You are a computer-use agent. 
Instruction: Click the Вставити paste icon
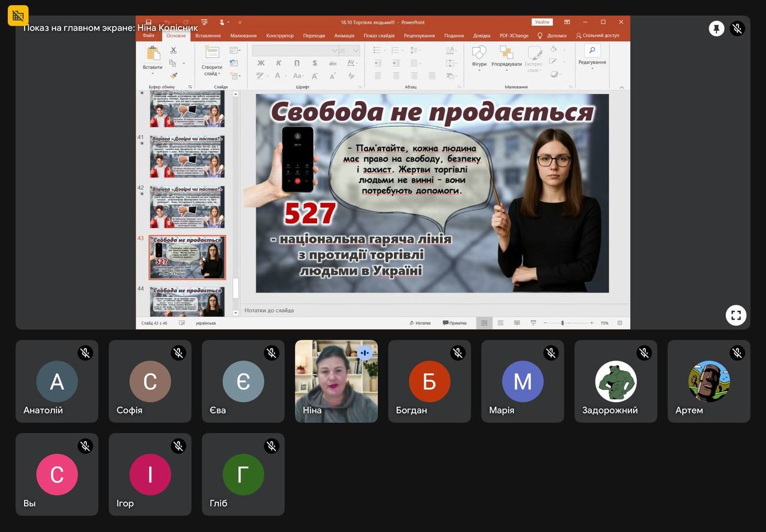pos(153,53)
